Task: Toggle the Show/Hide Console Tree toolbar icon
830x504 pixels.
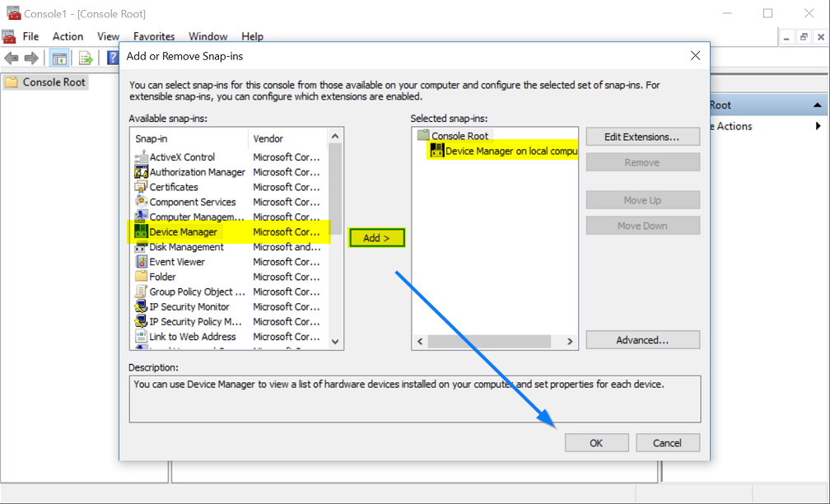Action: pos(59,58)
